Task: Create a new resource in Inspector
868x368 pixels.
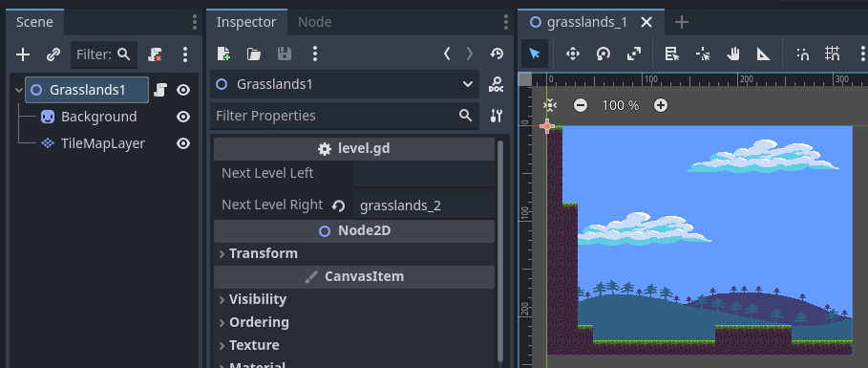Action: [x=223, y=54]
